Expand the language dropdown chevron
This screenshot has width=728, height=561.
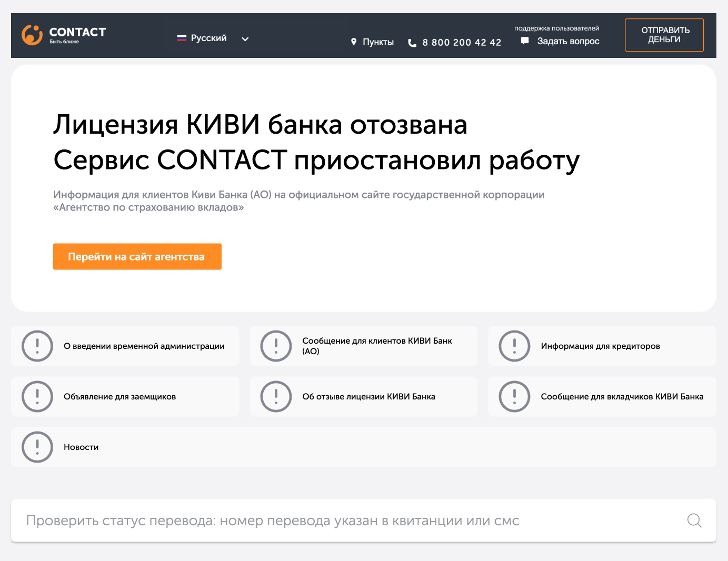tap(245, 39)
